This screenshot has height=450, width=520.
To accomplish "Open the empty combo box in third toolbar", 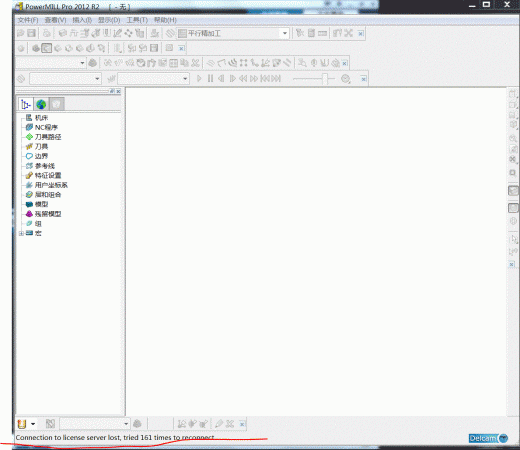I will tap(82, 63).
